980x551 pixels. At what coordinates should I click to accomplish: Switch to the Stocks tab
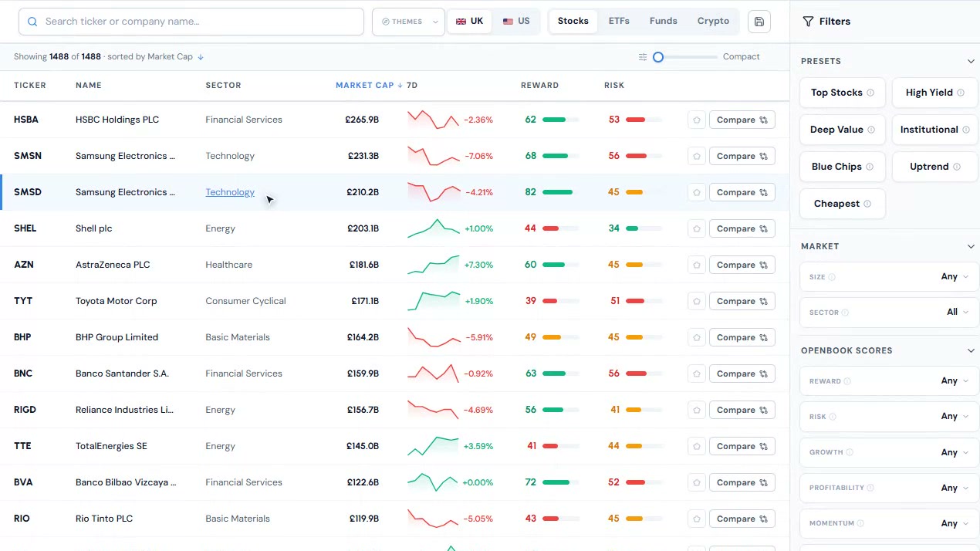point(573,22)
